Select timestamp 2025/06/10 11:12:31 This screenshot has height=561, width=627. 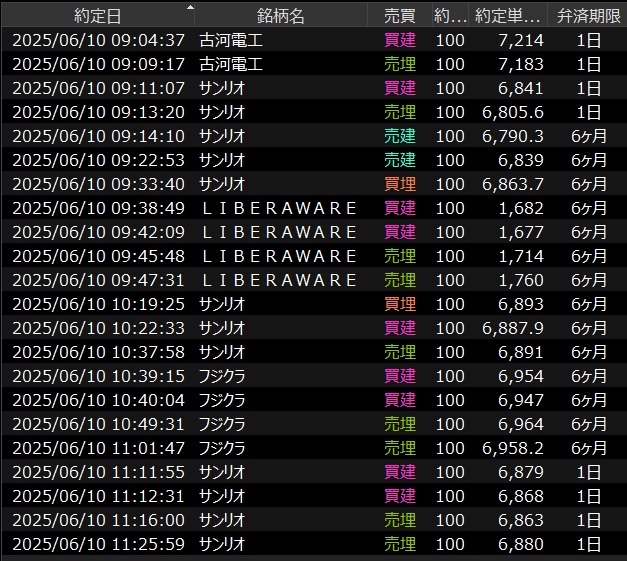tap(98, 496)
